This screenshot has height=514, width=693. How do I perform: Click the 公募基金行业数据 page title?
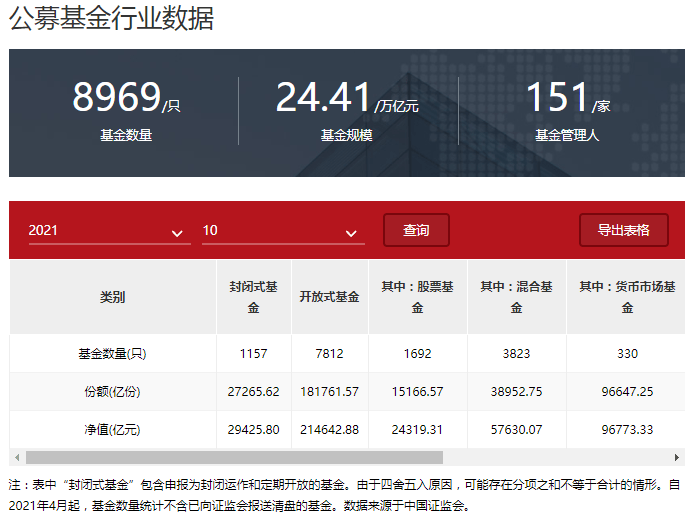[111, 19]
